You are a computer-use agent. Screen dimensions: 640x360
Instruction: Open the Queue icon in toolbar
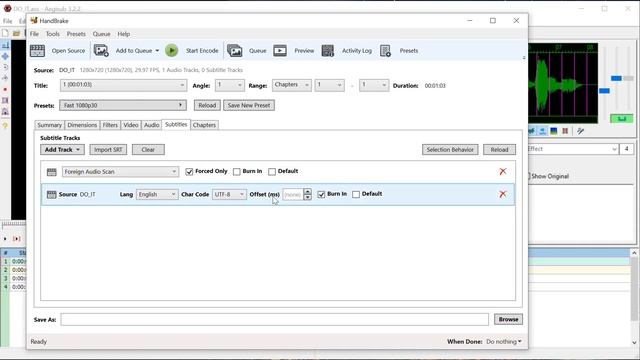coord(234,51)
